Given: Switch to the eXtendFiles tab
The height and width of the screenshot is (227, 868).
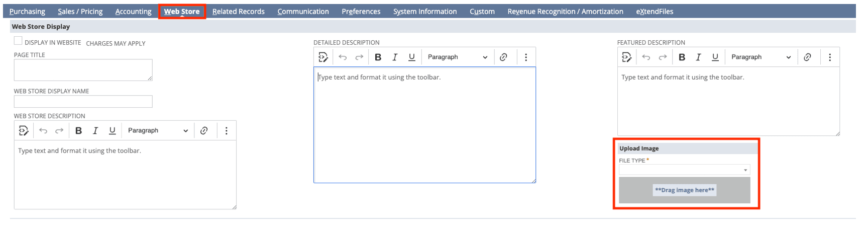Looking at the screenshot, I should point(655,12).
